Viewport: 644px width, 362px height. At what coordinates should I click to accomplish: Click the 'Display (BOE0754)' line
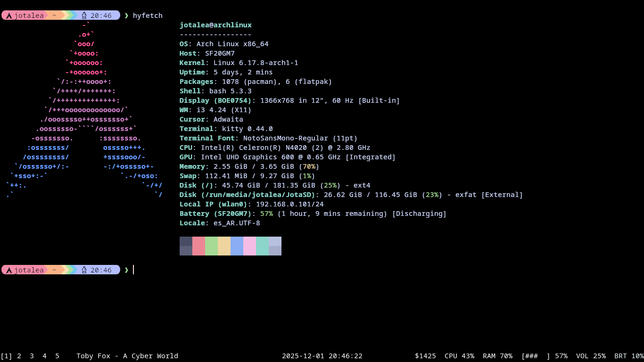[289, 100]
